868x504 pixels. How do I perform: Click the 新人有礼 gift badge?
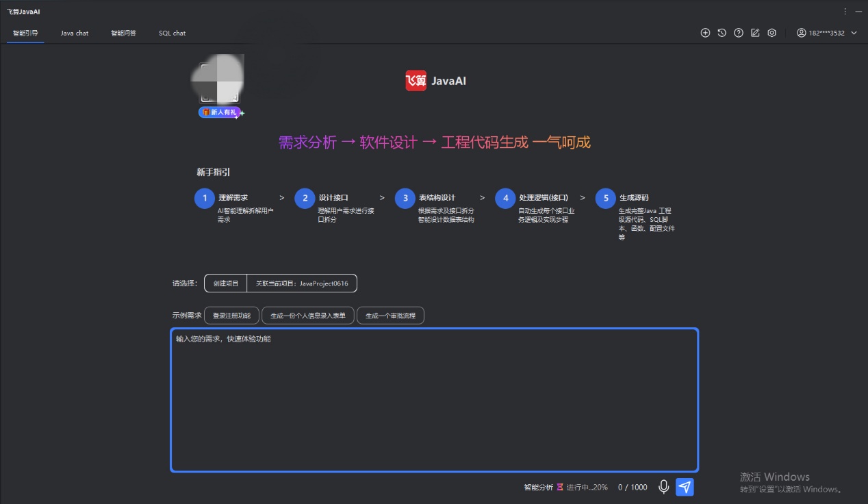point(220,112)
